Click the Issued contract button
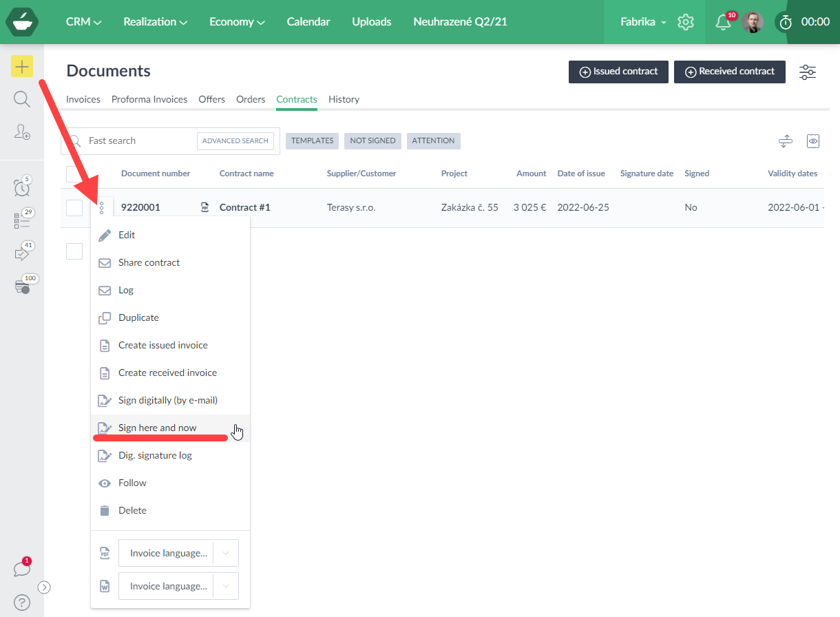This screenshot has width=840, height=617. pyautogui.click(x=618, y=72)
